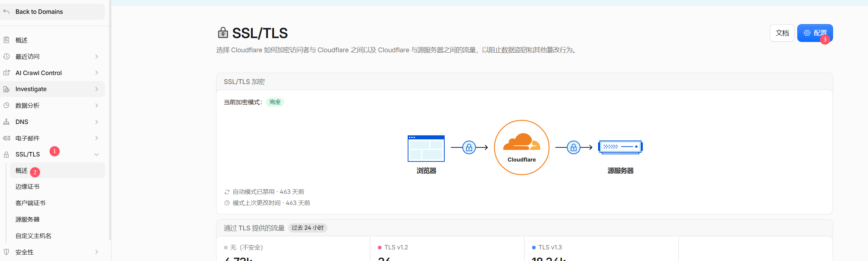Click the origin server icon in diagram
This screenshot has height=261, width=868.
(x=620, y=147)
